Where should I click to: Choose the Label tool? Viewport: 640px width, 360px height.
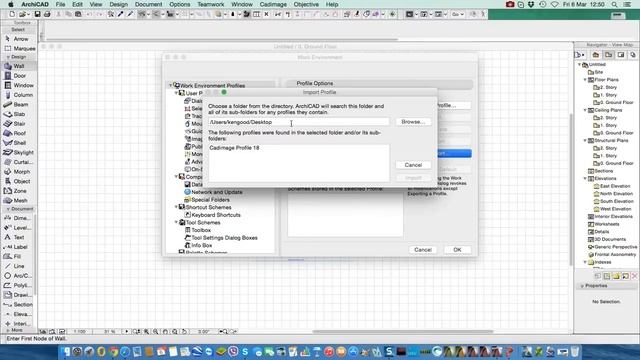(17, 247)
